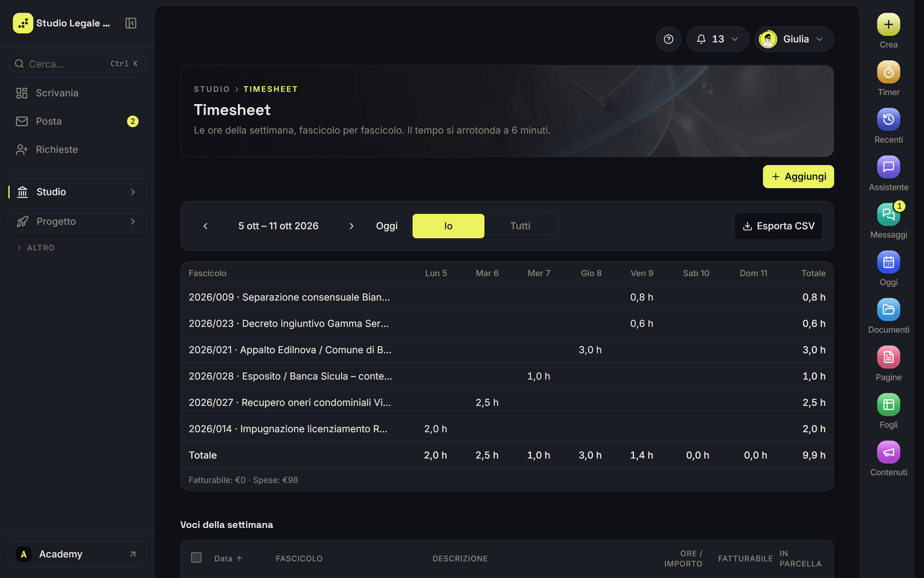
Task: Sort by the Data column header
Action: [228, 558]
